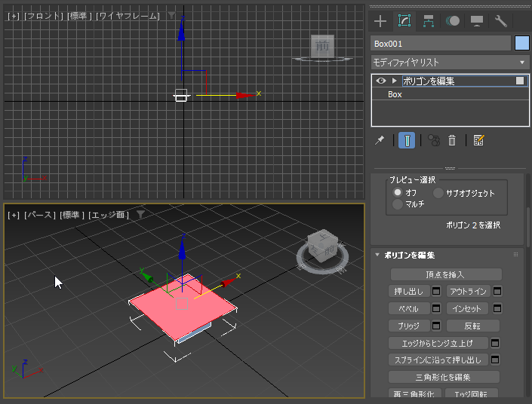This screenshot has width=532, height=404.
Task: Click スプラインに沿って押し出し button
Action: [438, 360]
